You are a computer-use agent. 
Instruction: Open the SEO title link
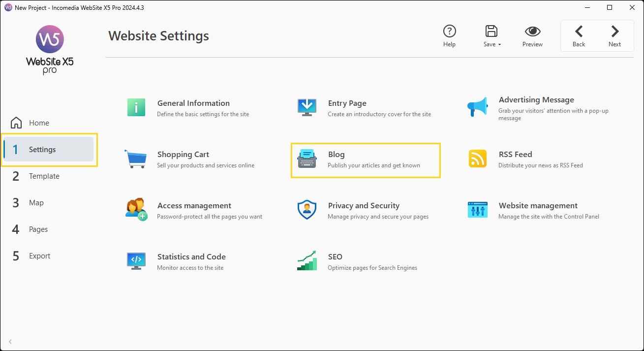[335, 257]
